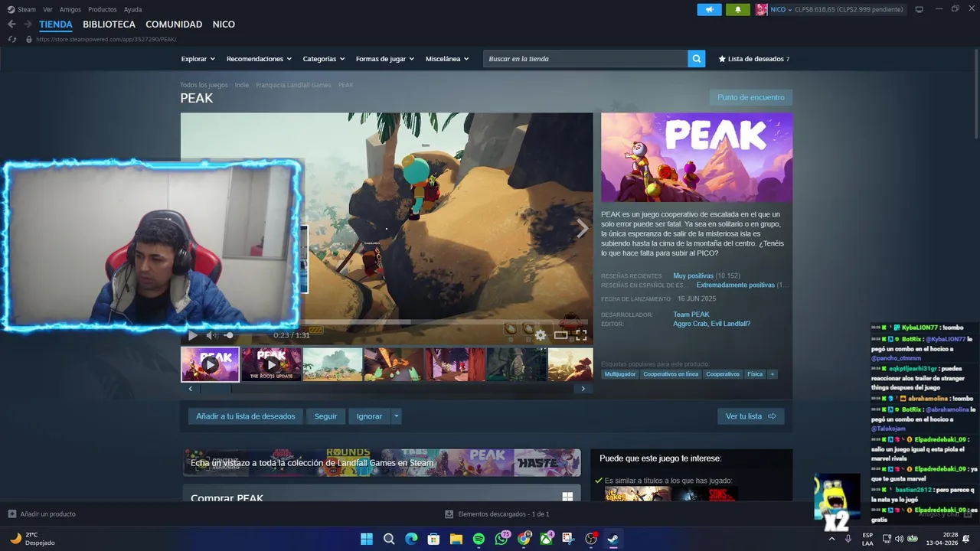Enter fullscreen on the trailer player
Viewport: 980px width, 551px height.
click(x=581, y=335)
